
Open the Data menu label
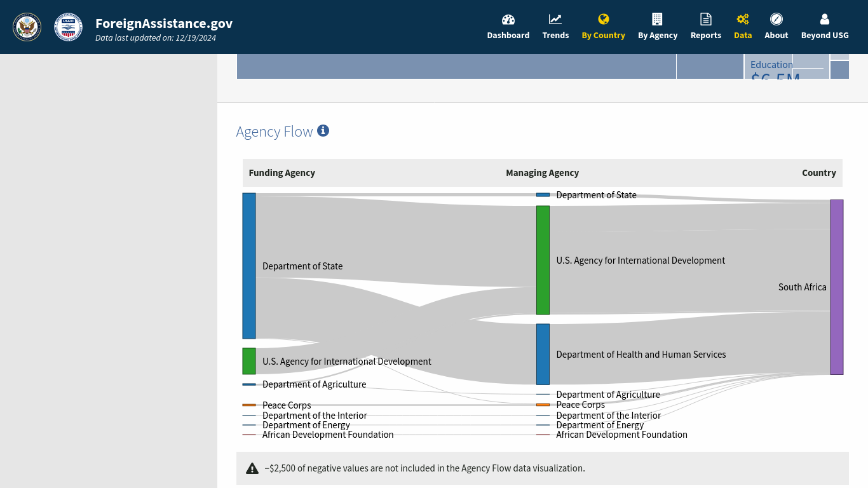point(743,36)
